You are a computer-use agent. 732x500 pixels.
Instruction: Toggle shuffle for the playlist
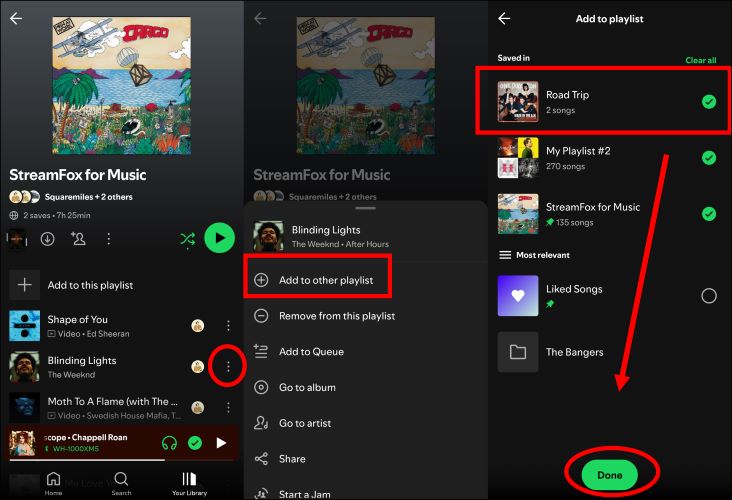pyautogui.click(x=188, y=239)
